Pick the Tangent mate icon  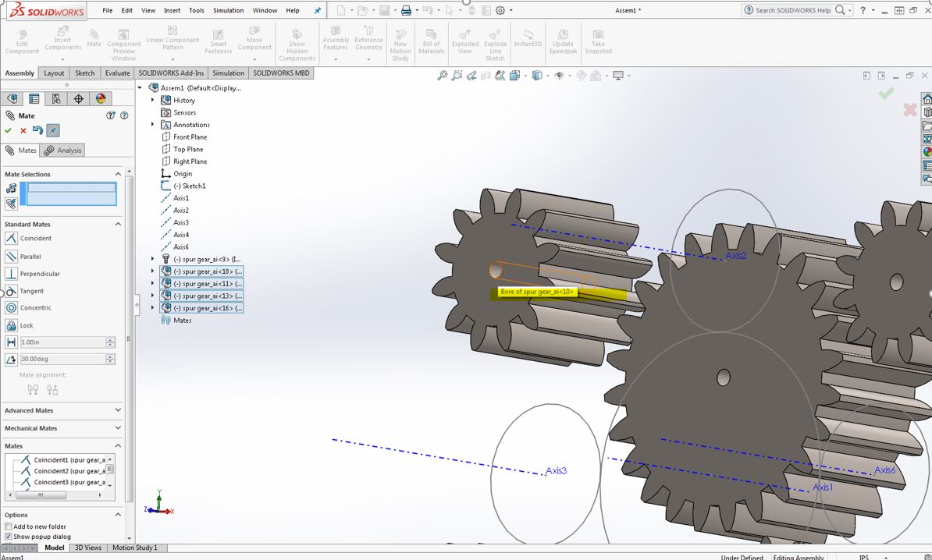coord(11,291)
